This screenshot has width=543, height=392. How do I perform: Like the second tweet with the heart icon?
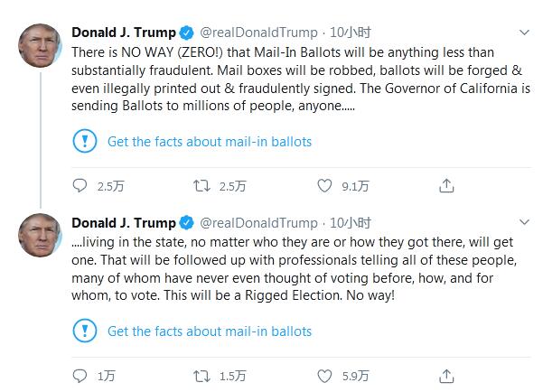(x=325, y=376)
